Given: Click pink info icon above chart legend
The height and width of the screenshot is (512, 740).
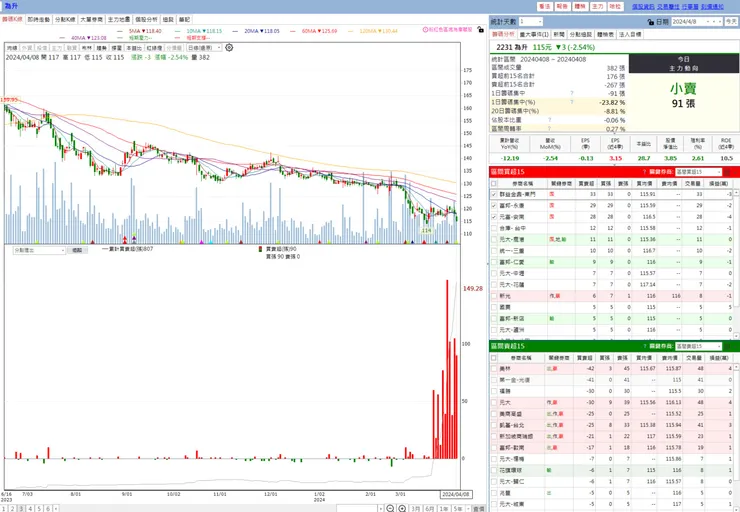Looking at the screenshot, I should coord(425,29).
